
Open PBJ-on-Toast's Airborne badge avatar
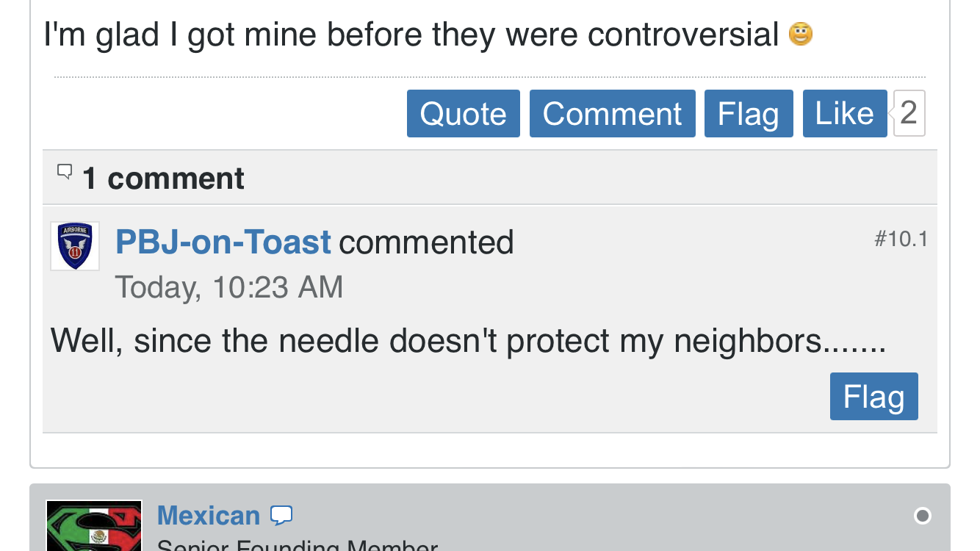75,246
